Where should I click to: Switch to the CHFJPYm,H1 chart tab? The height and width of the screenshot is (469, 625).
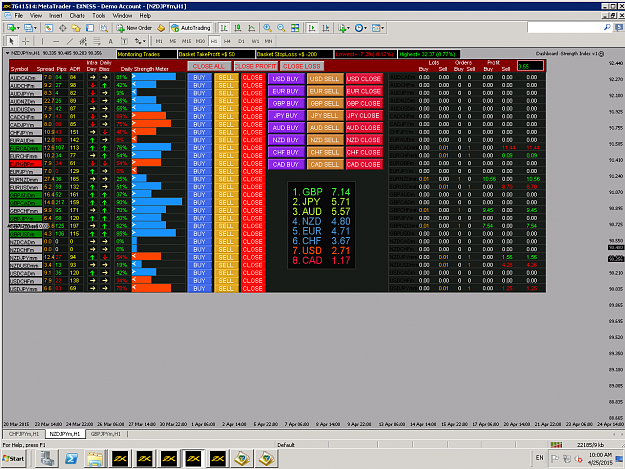[x=24, y=434]
